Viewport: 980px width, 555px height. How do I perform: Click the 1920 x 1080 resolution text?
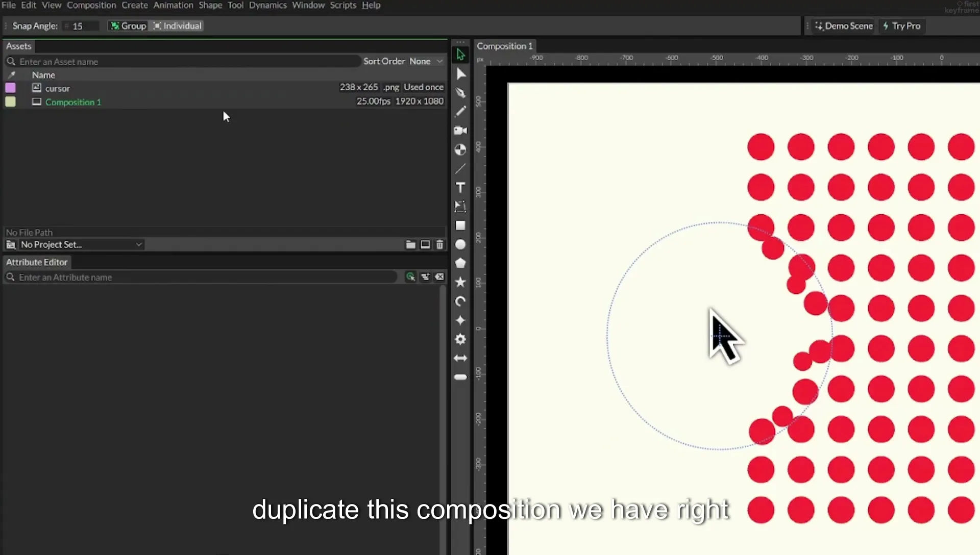tap(419, 101)
